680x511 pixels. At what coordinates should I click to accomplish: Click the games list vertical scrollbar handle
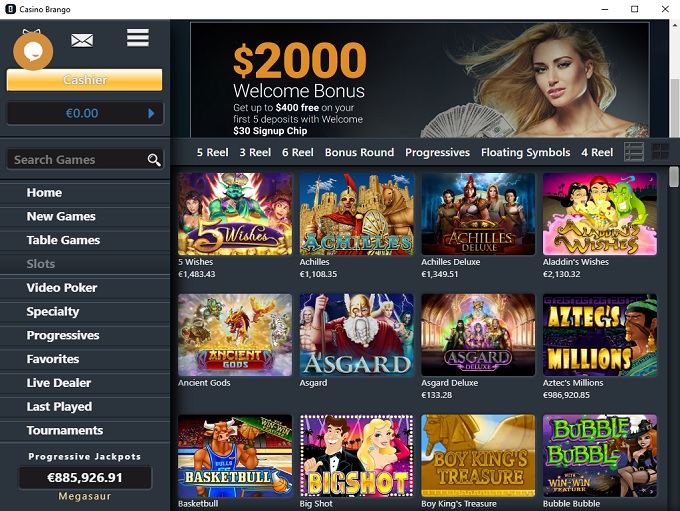(673, 177)
